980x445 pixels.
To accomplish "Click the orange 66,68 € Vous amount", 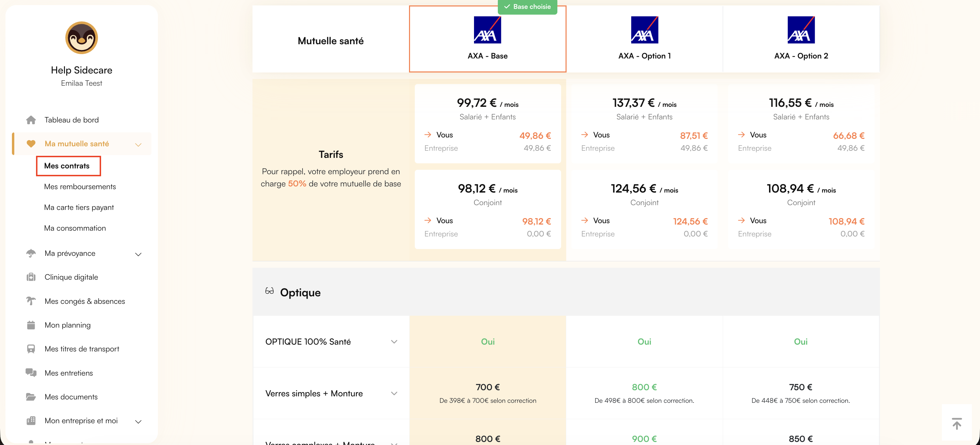I will click(848, 136).
